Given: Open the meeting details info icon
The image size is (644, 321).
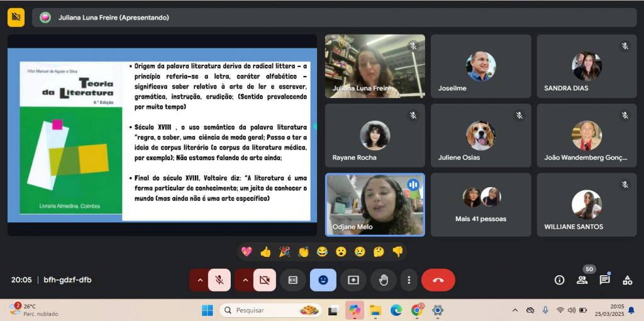Looking at the screenshot, I should (559, 280).
